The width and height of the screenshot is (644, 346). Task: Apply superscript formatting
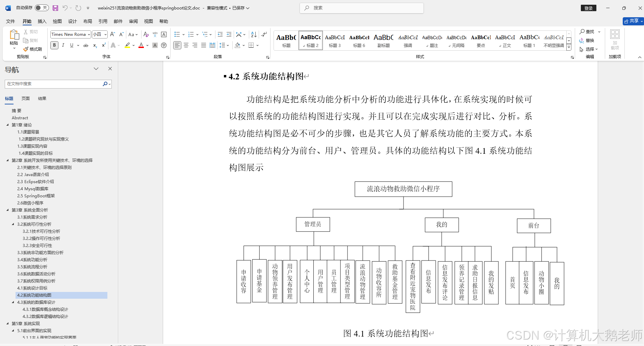pos(104,45)
